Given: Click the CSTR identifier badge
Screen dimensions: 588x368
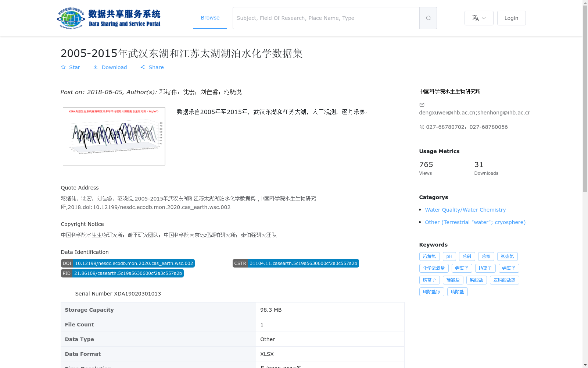Looking at the screenshot, I should click(295, 263).
